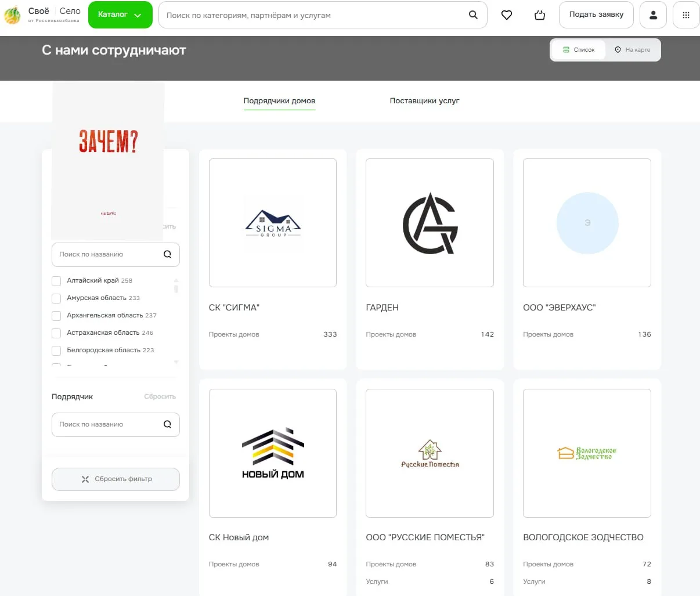
Task: Check the Алтайский край checkbox
Action: click(56, 281)
